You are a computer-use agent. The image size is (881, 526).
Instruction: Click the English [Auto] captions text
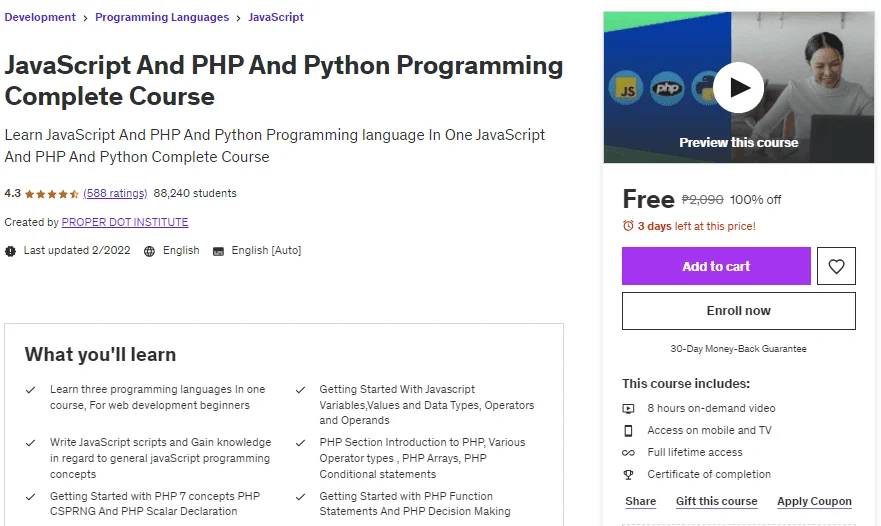pyautogui.click(x=266, y=251)
